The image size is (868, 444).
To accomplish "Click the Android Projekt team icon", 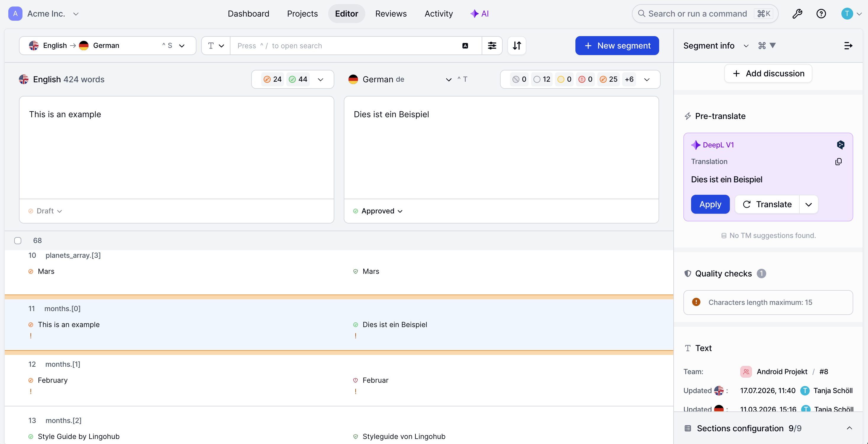I will click(x=746, y=371).
